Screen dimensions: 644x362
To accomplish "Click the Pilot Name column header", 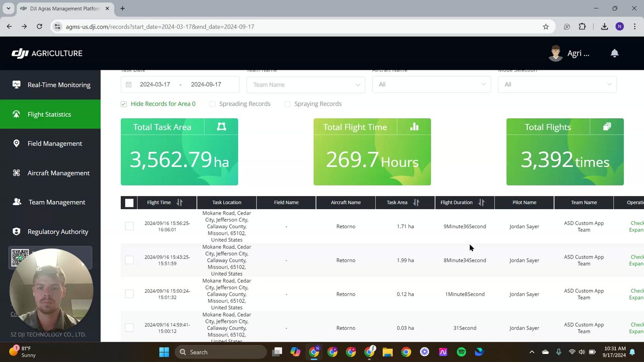I will pos(524,203).
